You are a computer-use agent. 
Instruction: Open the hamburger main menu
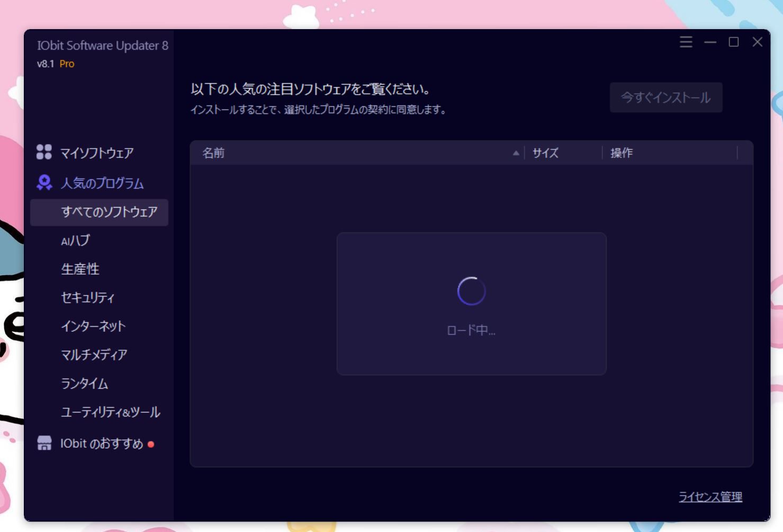(685, 42)
